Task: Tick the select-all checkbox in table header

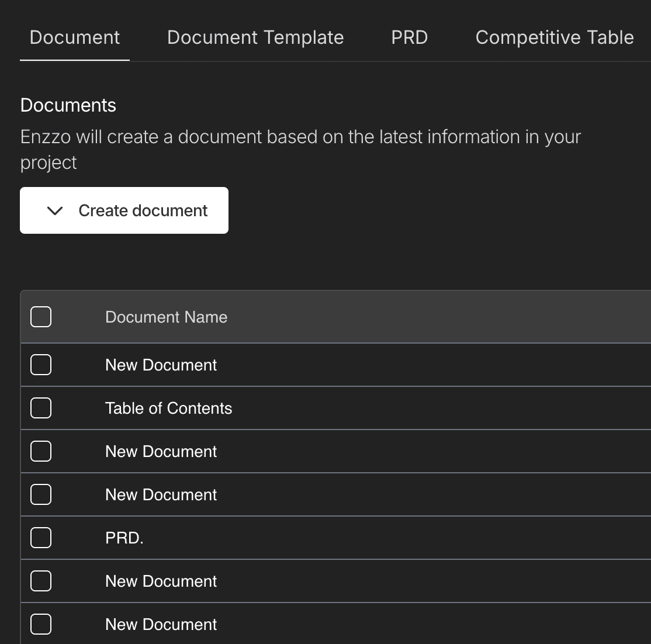Action: coord(41,317)
